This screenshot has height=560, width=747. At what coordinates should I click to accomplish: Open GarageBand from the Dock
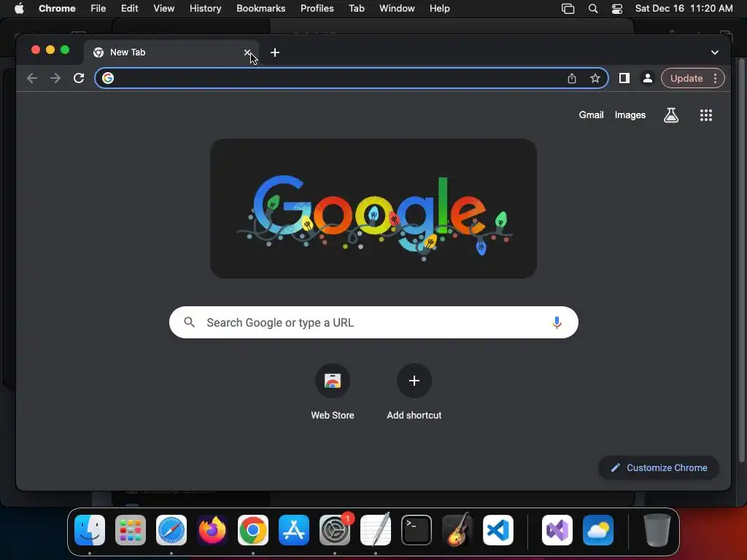457,529
